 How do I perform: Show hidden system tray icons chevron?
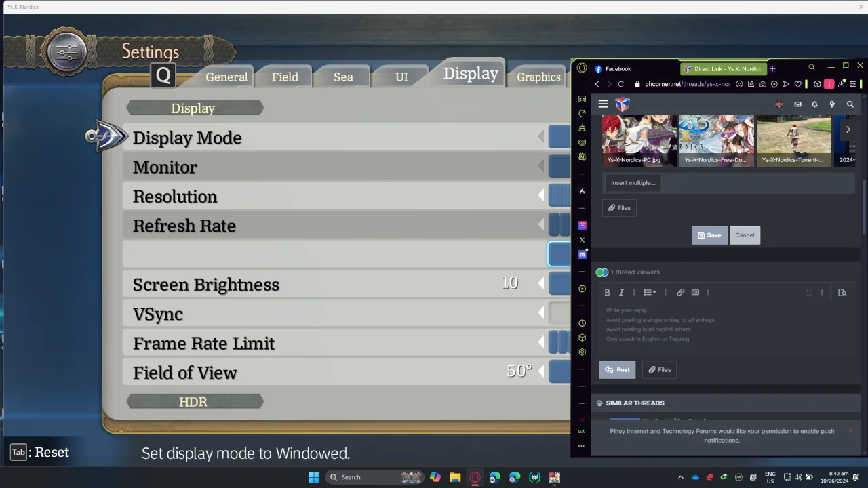click(681, 477)
